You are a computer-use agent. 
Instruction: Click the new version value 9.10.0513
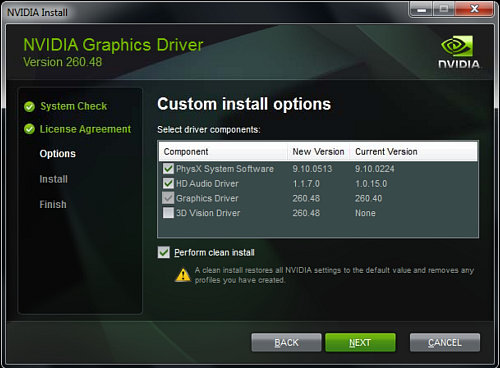[x=312, y=169]
